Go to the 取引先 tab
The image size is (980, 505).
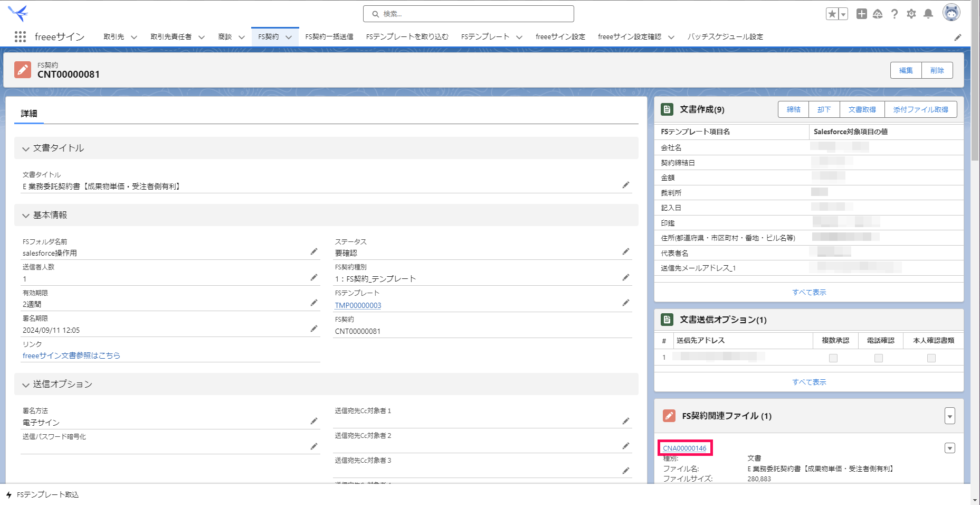(x=113, y=37)
